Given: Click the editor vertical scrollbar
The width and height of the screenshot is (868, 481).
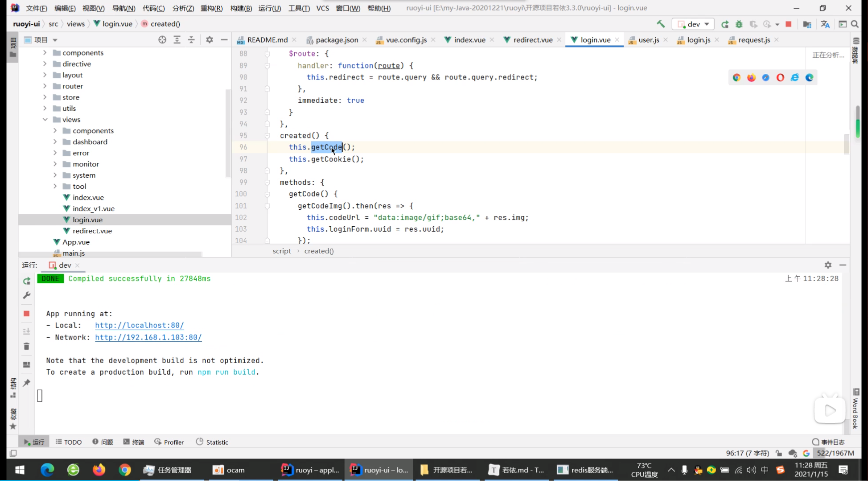Looking at the screenshot, I should (846, 144).
